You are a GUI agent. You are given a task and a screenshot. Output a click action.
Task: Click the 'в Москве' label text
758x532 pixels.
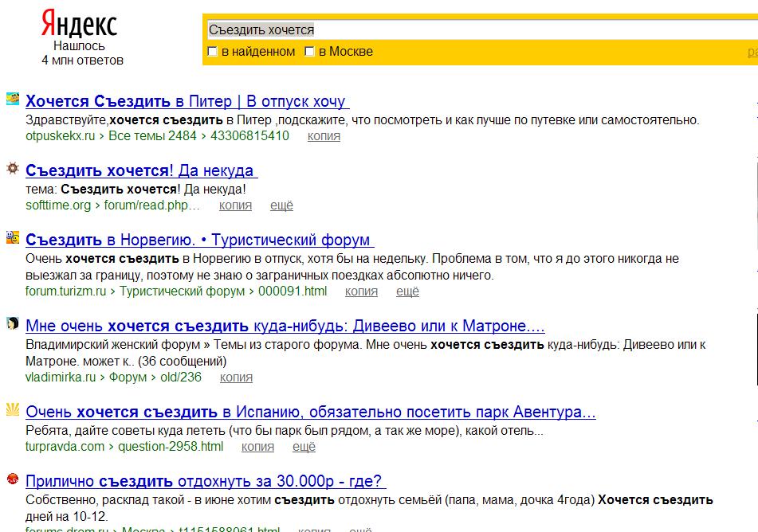346,51
